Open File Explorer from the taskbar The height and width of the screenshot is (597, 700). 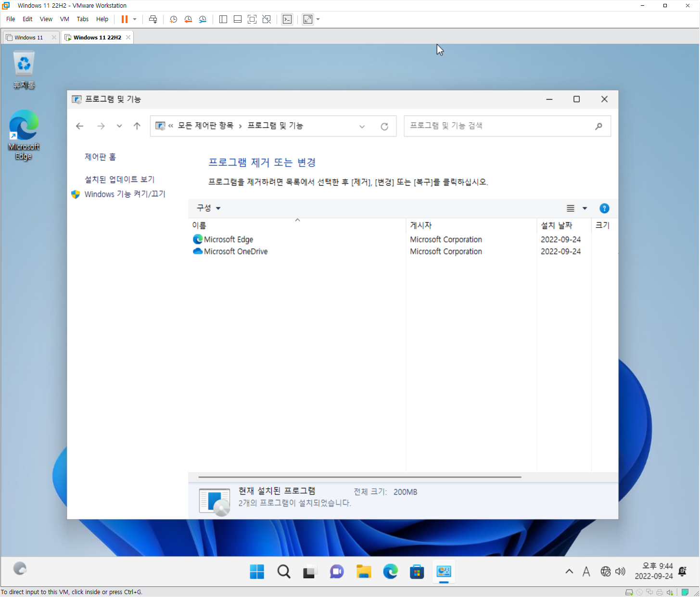[364, 572]
